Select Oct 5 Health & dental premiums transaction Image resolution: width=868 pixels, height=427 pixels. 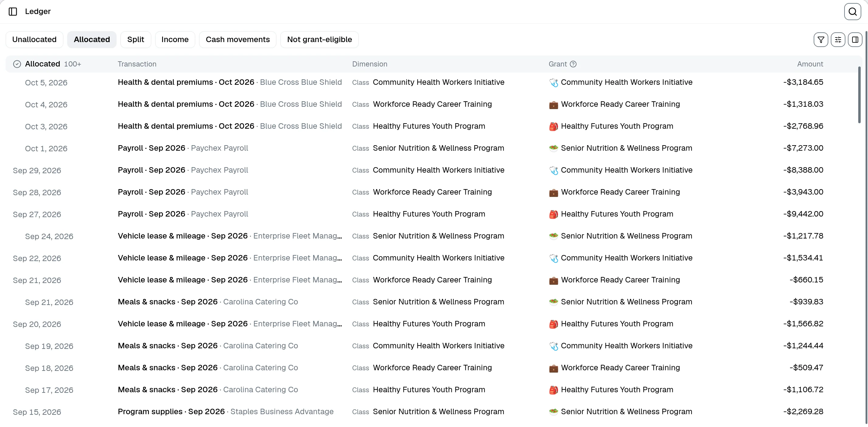click(x=230, y=82)
